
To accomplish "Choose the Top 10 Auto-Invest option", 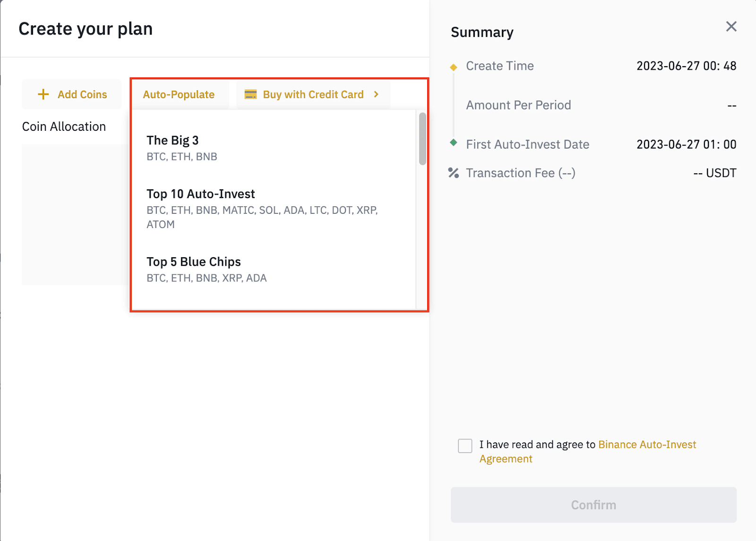I will point(274,209).
